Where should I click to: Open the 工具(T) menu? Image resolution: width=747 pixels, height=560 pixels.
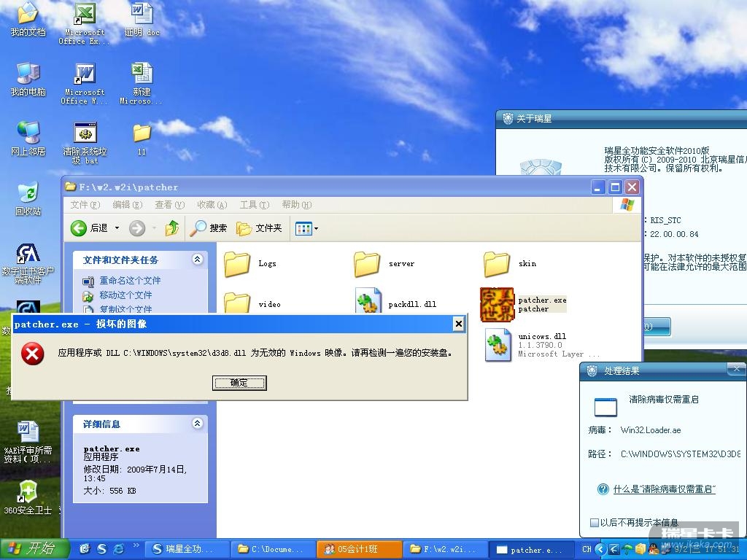[x=255, y=205]
